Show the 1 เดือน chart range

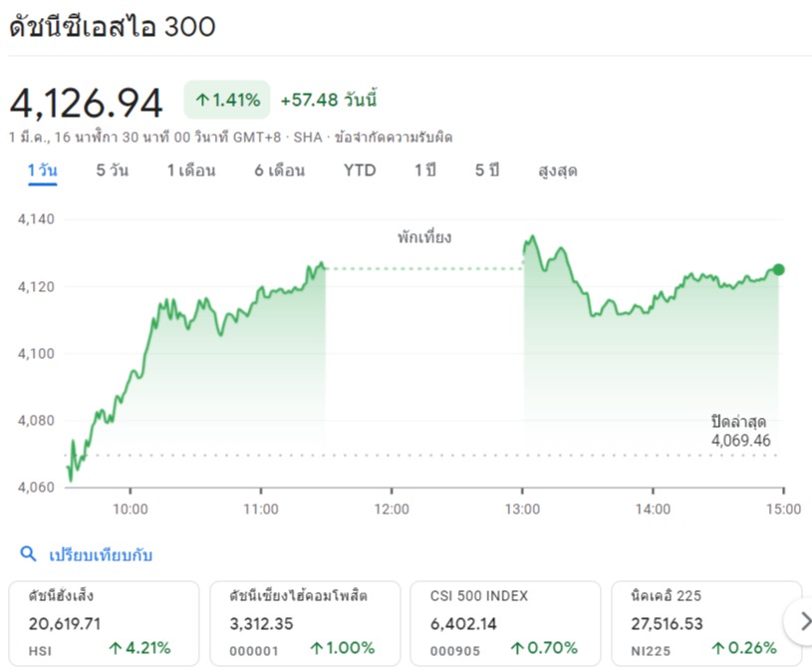click(191, 170)
